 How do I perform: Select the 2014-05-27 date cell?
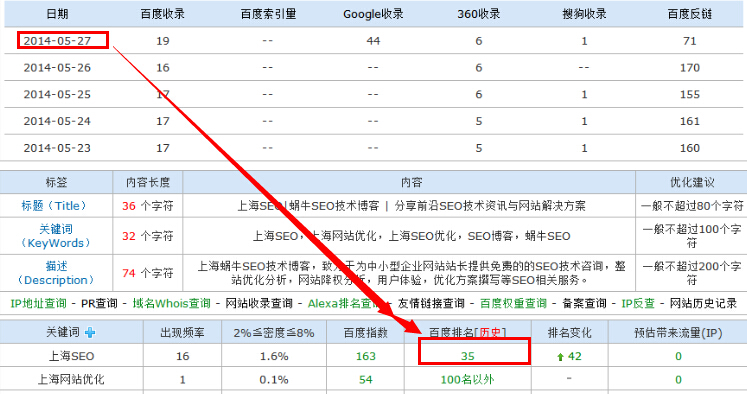coord(57,41)
